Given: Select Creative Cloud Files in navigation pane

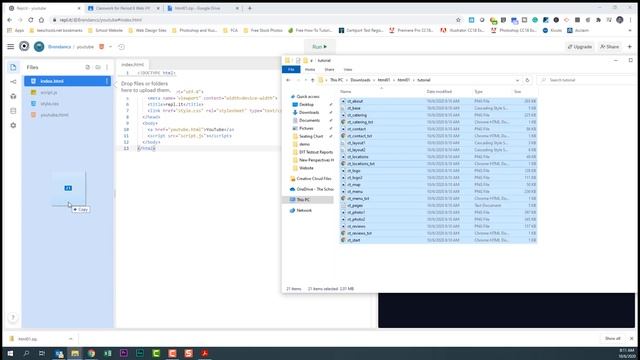Looking at the screenshot, I should point(313,179).
